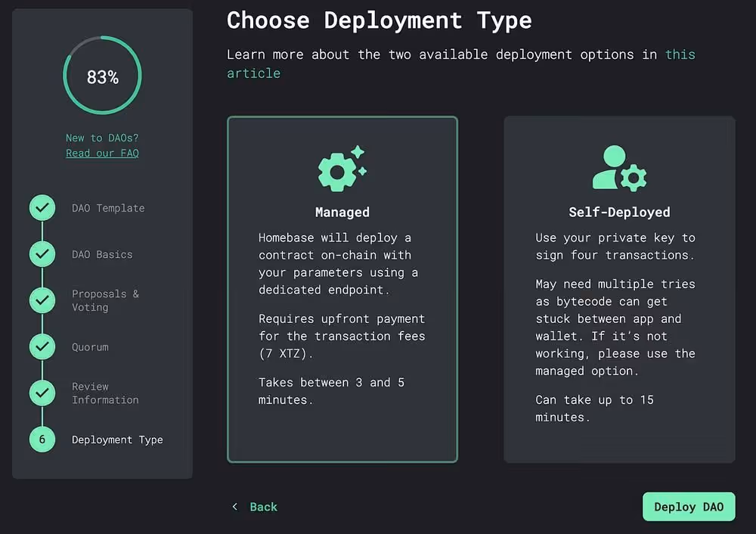
Task: Select the Managed deployment option card
Action: [342, 289]
